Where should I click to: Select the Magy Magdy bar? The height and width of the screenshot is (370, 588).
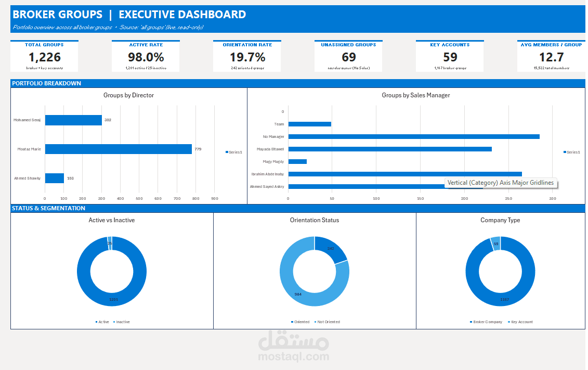pyautogui.click(x=297, y=162)
